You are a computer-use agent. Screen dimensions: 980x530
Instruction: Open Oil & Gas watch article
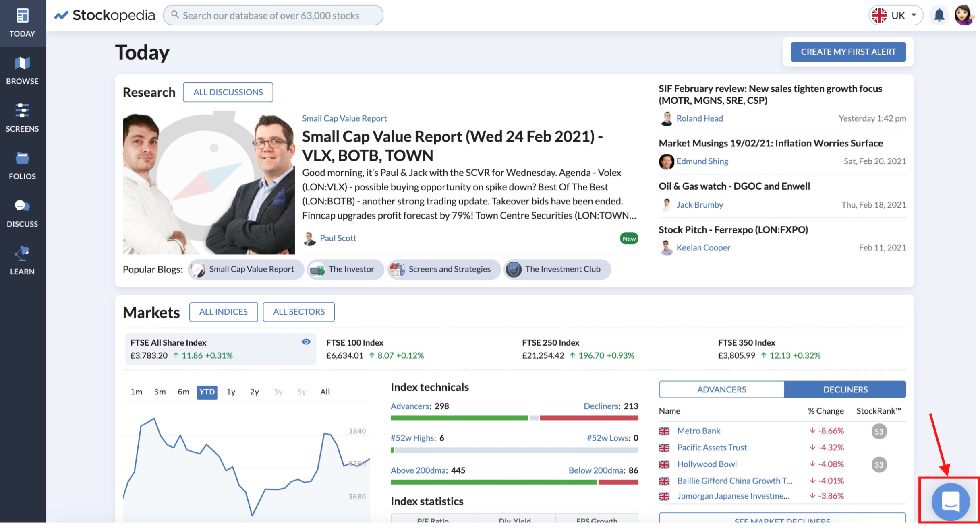(x=734, y=186)
